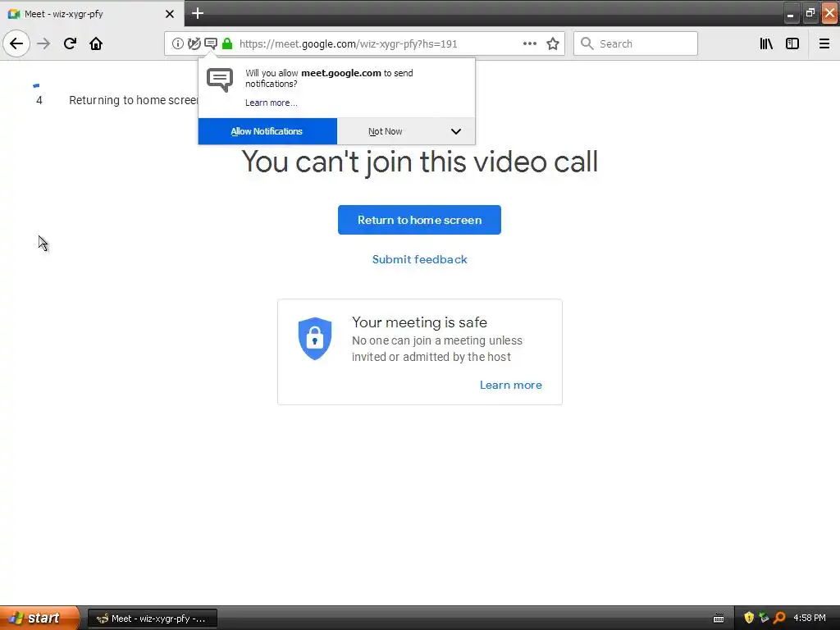The height and width of the screenshot is (630, 840).
Task: Open tracking protection shield icon
Action: pyautogui.click(x=194, y=43)
